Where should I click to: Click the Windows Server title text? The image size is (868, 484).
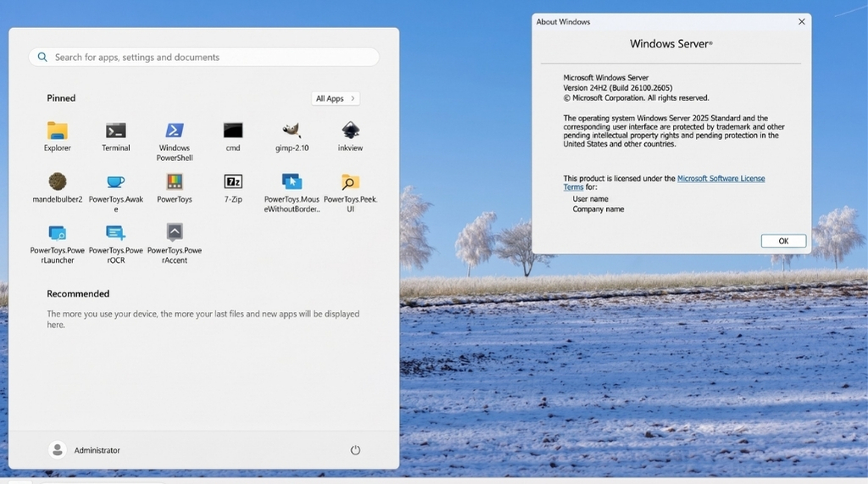[671, 44]
